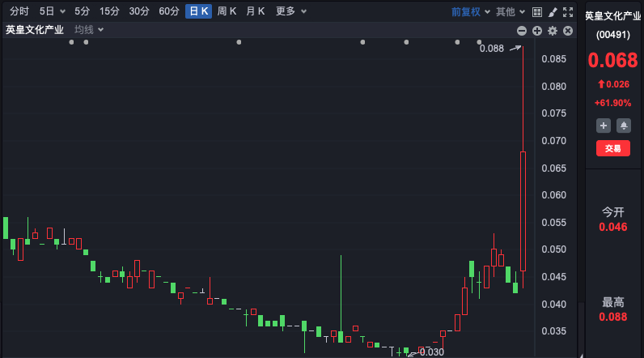Remove the indicator with X icon
The image size is (644, 358).
click(x=568, y=31)
